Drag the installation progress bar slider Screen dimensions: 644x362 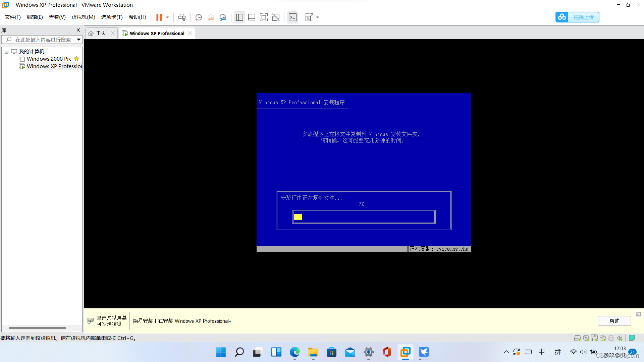pos(299,217)
